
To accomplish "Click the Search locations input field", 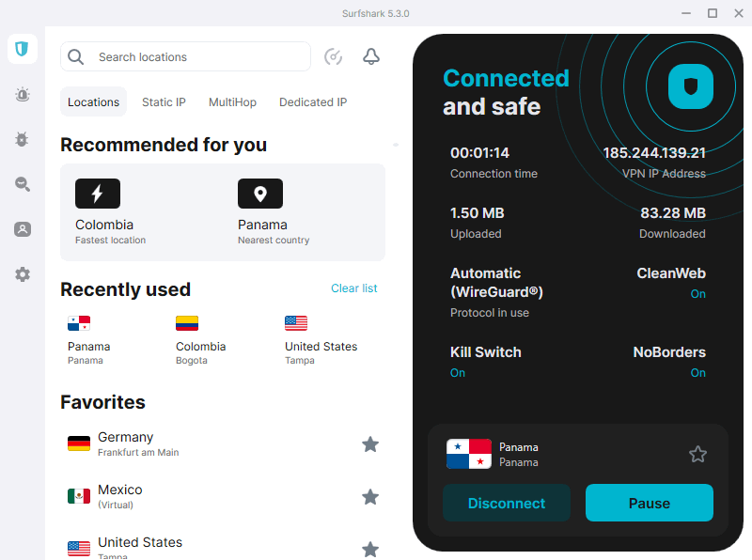I will [197, 56].
